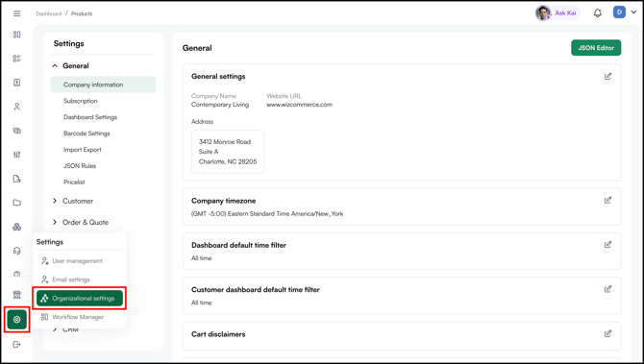Select Company information in the settings list
Image resolution: width=644 pixels, height=364 pixels.
point(103,85)
